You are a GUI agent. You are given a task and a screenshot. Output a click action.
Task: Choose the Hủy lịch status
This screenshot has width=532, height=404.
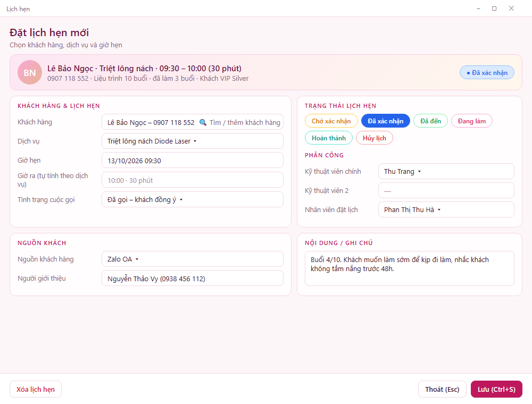[374, 138]
